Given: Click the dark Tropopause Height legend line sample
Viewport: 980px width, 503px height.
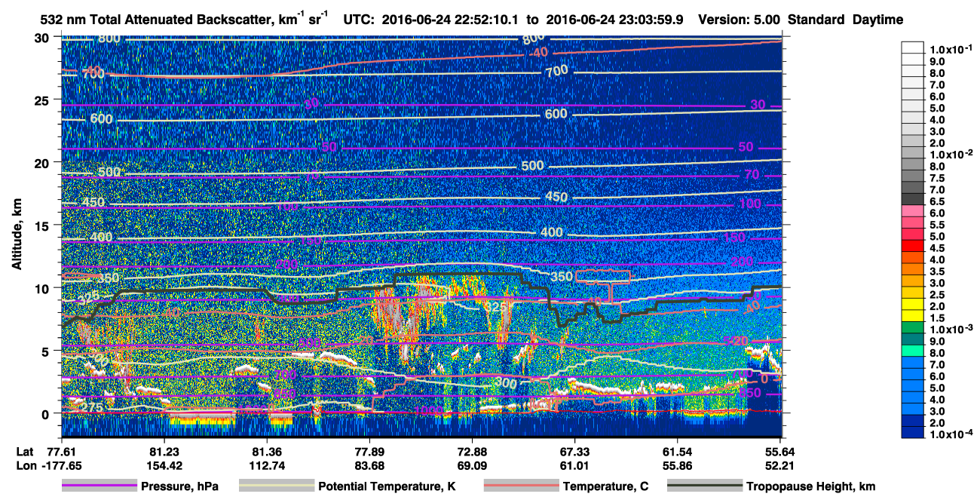Looking at the screenshot, I should click(x=704, y=486).
